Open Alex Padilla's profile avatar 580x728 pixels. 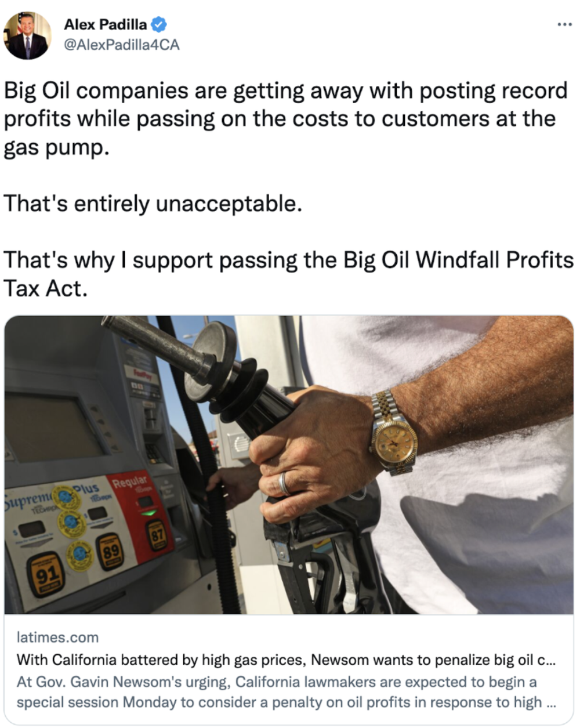(x=27, y=35)
